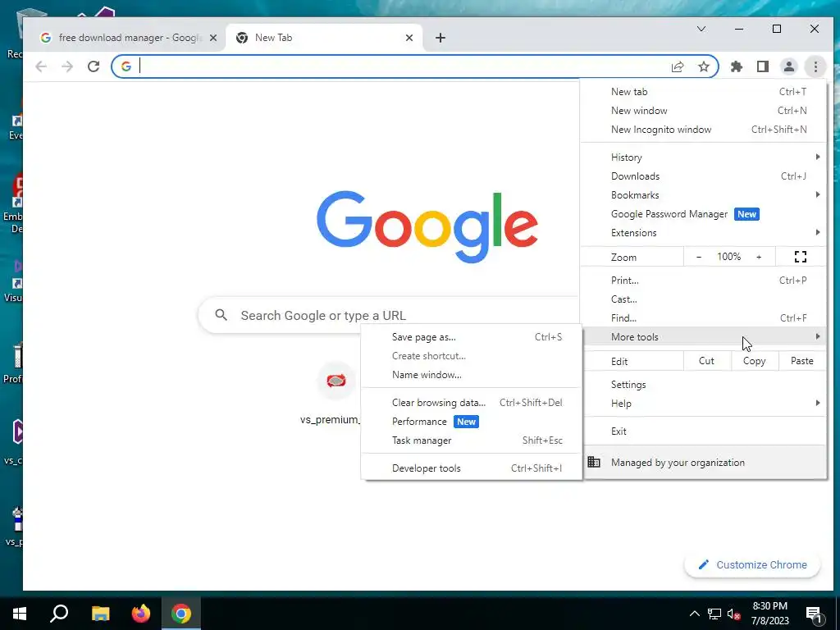
Task: Increase zoom with the plus button
Action: [759, 257]
